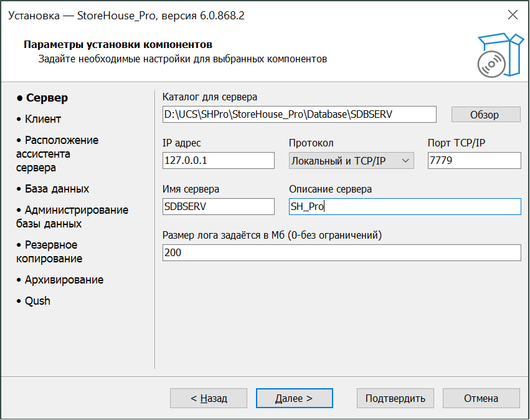The image size is (530, 420).
Task: Close the StoreHouse_Pro setup window
Action: point(513,16)
